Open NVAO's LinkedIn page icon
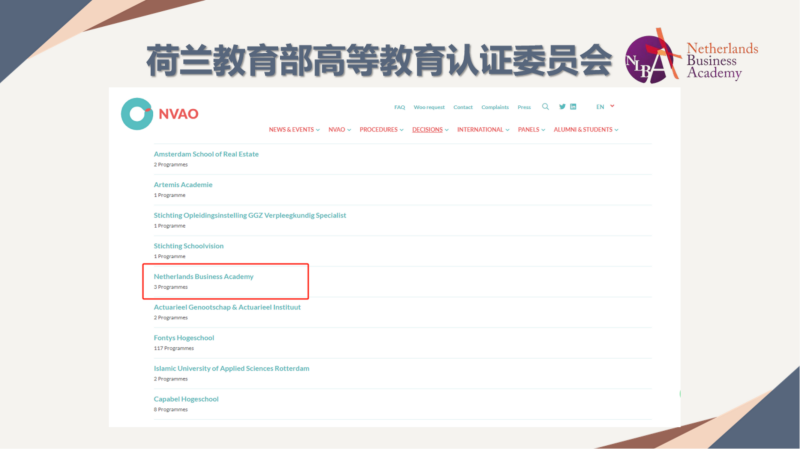Screen dimensions: 800x449 (573, 107)
